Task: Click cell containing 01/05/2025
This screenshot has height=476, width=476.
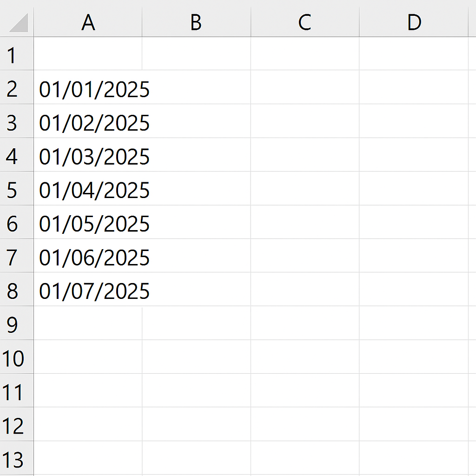Action: [88, 222]
